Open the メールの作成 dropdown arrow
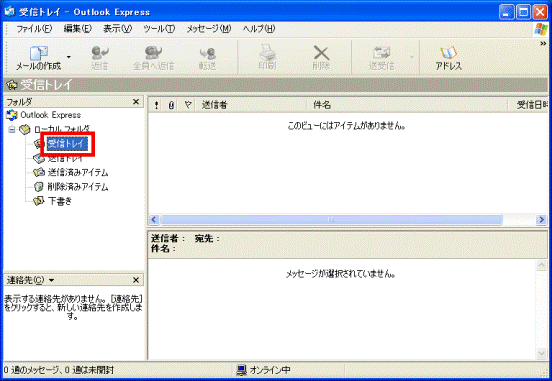This screenshot has height=381, width=552. 69,57
